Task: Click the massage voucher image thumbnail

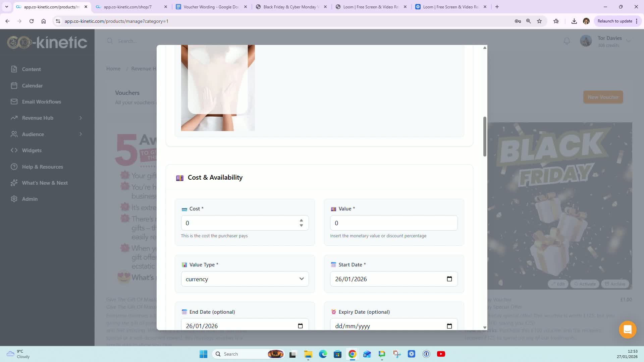Action: pos(218,88)
